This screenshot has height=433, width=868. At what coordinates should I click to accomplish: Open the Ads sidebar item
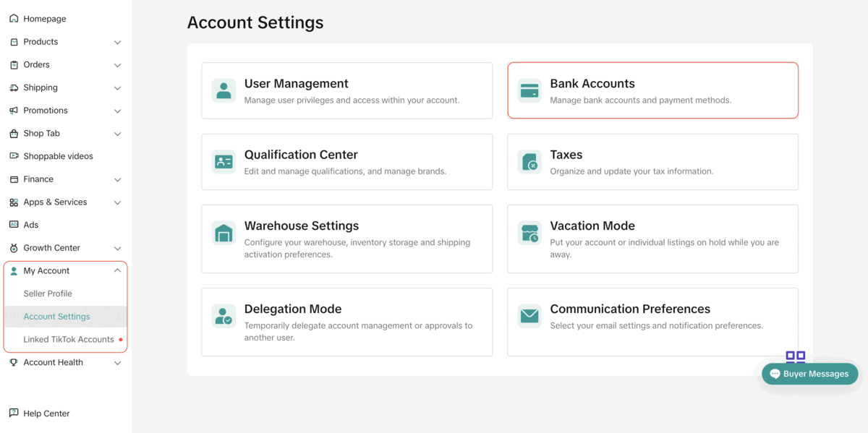[31, 225]
